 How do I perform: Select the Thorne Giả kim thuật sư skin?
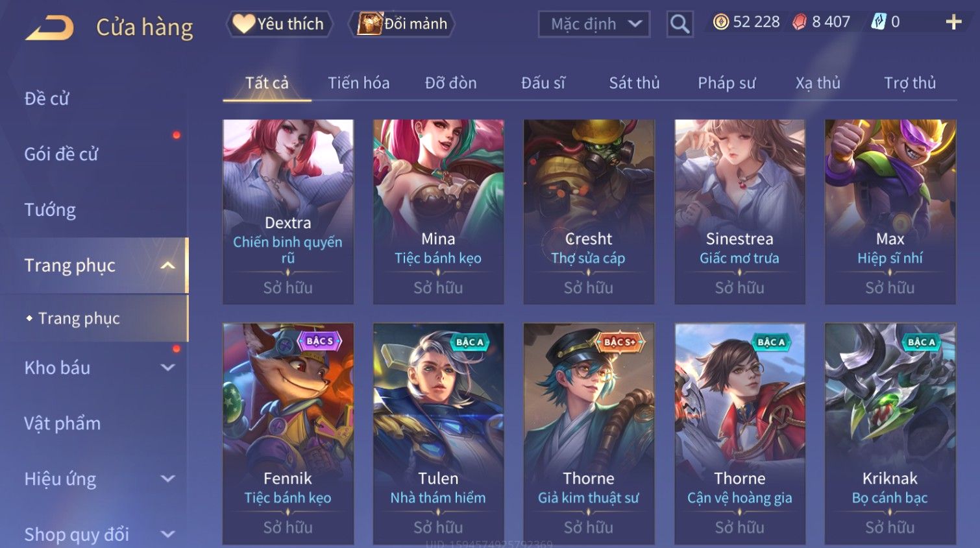pyautogui.click(x=589, y=434)
